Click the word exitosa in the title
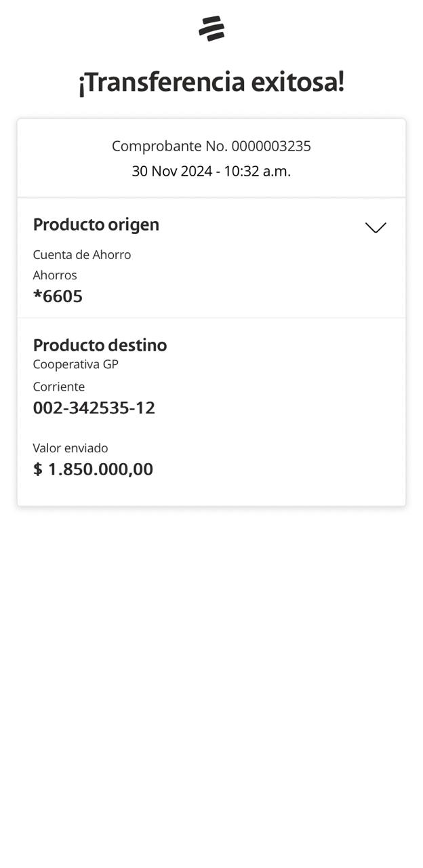Viewport: 423px width, 868px height. pyautogui.click(x=297, y=82)
